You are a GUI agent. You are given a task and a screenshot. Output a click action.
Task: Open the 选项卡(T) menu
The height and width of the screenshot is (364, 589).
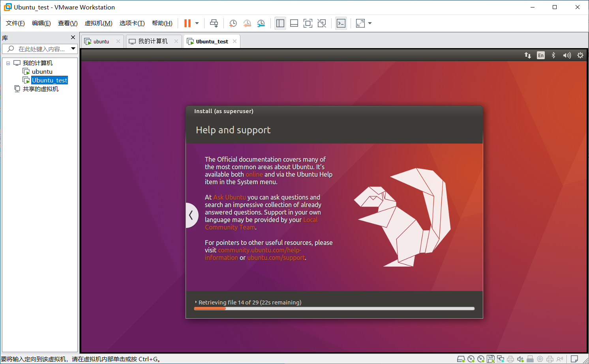(x=132, y=23)
